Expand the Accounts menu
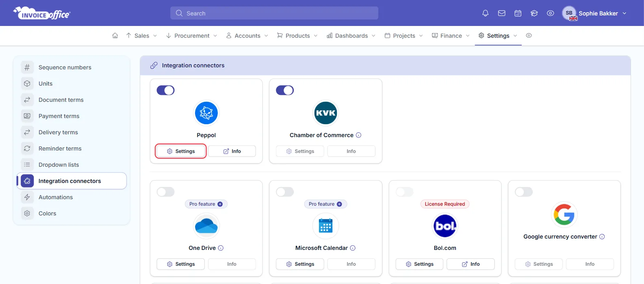The image size is (644, 284). pos(247,36)
